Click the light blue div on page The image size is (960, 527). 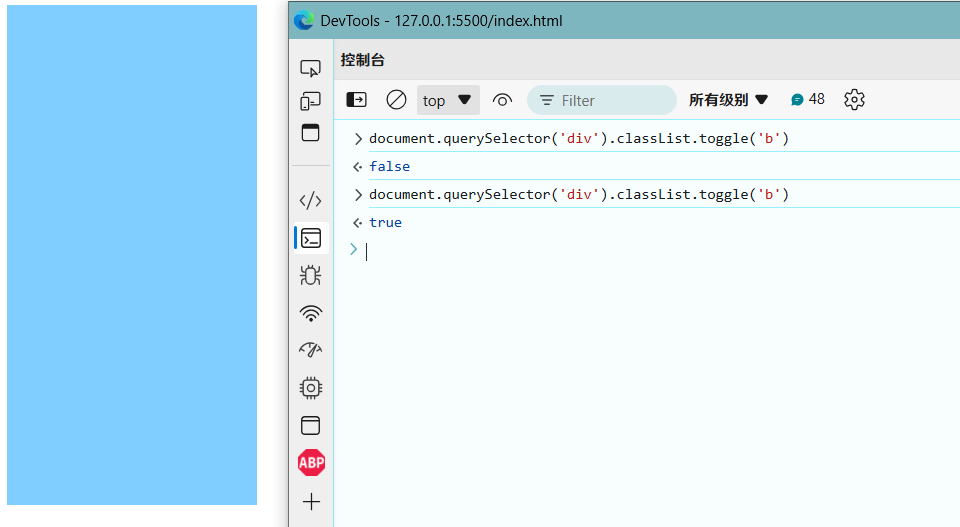pyautogui.click(x=132, y=255)
